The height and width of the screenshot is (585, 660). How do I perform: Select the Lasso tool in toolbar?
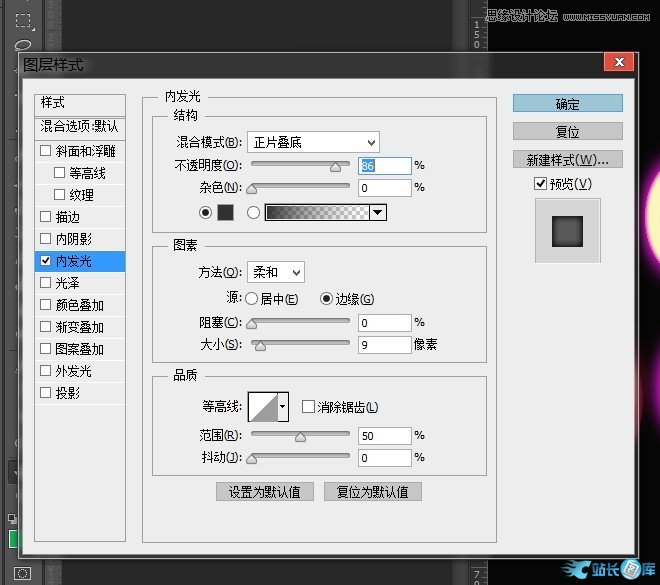(22, 45)
